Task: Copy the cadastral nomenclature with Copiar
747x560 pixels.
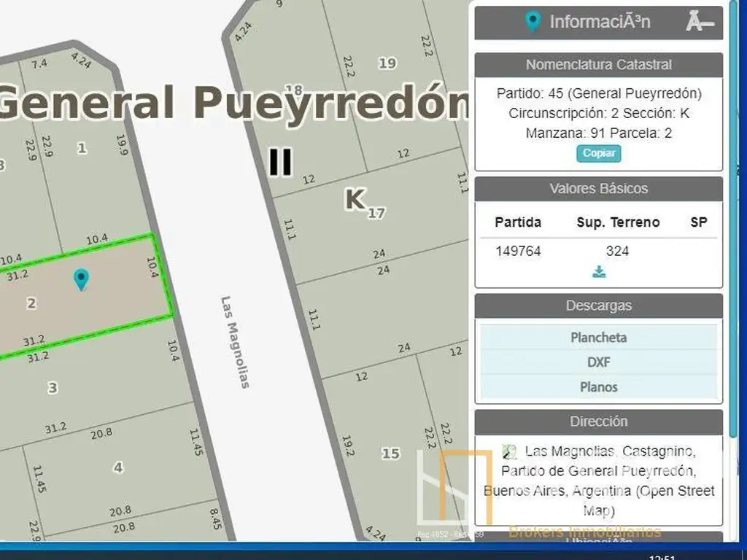Action: (x=599, y=153)
